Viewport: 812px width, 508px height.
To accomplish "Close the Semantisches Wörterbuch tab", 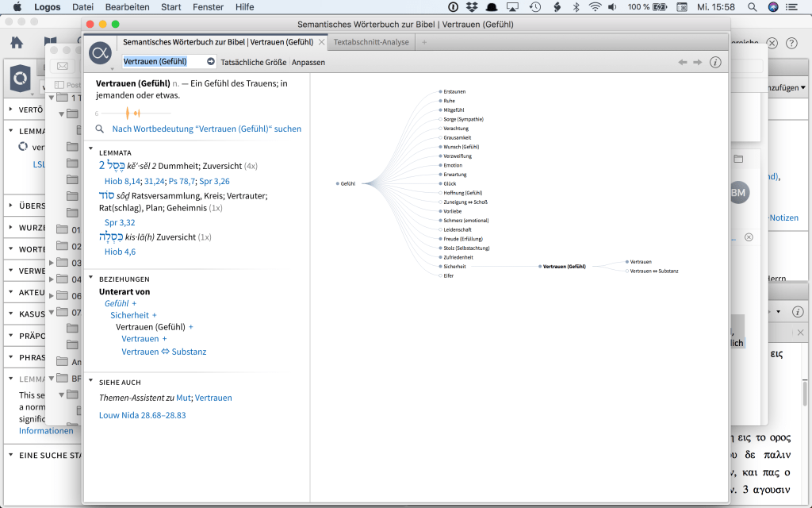I will [x=321, y=42].
